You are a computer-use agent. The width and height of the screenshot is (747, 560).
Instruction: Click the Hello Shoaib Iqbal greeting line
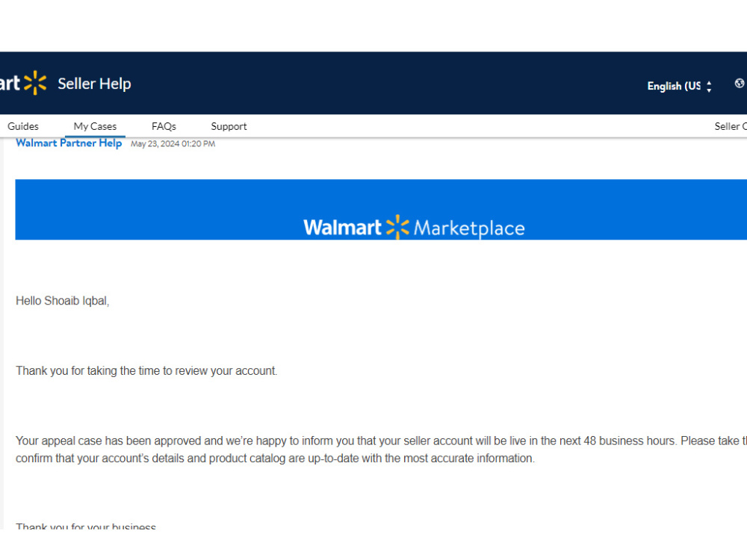click(x=63, y=301)
